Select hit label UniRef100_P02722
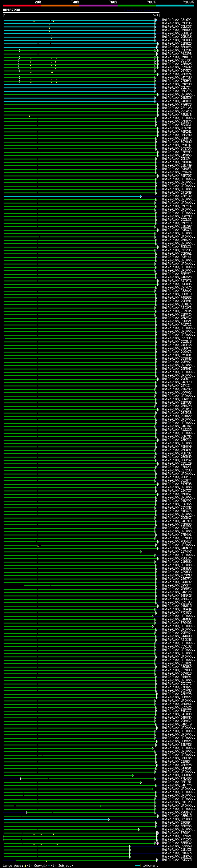The image size is (197, 868). click(176, 325)
